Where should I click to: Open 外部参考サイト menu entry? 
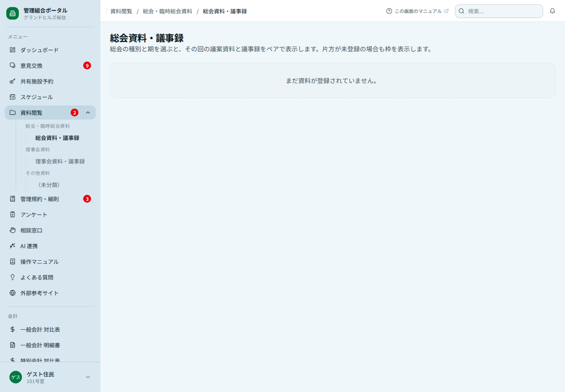(x=50, y=293)
